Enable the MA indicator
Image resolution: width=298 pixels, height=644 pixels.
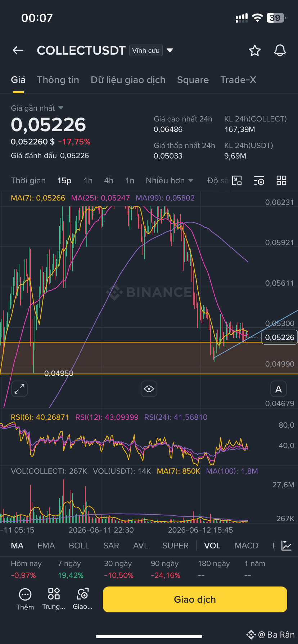(17, 546)
